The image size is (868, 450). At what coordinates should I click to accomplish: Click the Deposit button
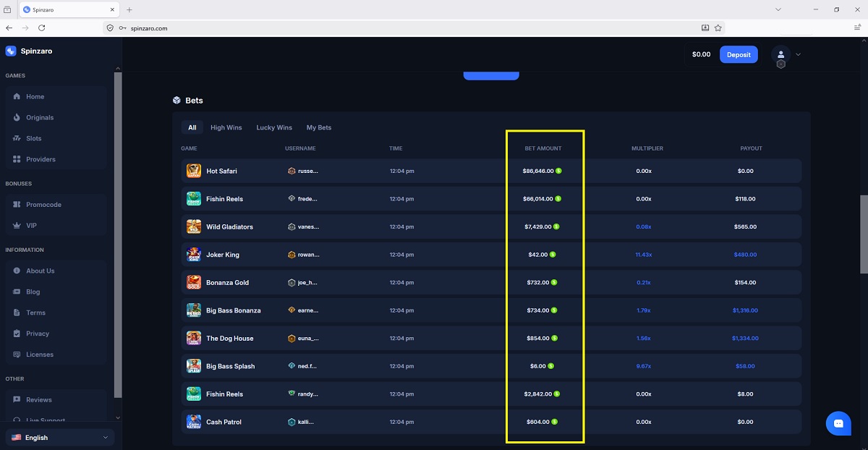point(739,54)
